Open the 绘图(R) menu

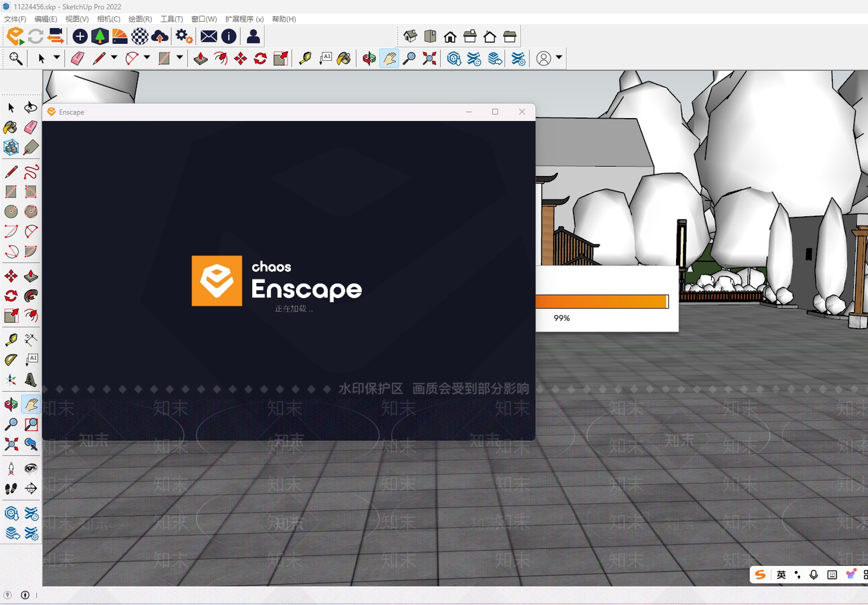(140, 19)
